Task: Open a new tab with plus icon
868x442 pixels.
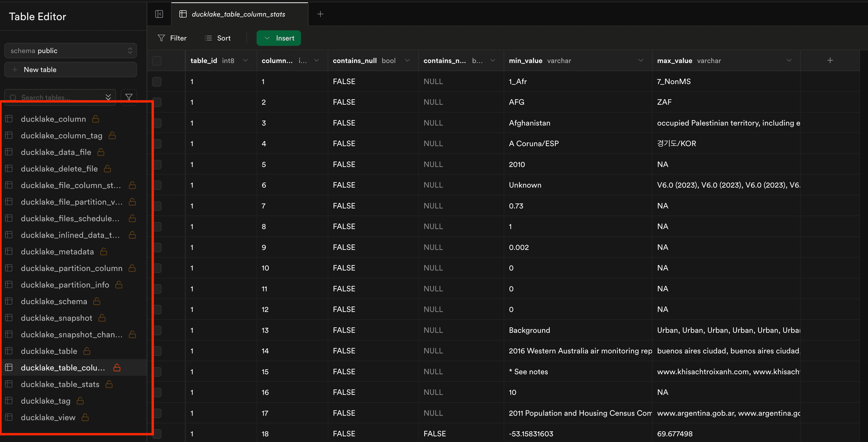Action: point(320,14)
